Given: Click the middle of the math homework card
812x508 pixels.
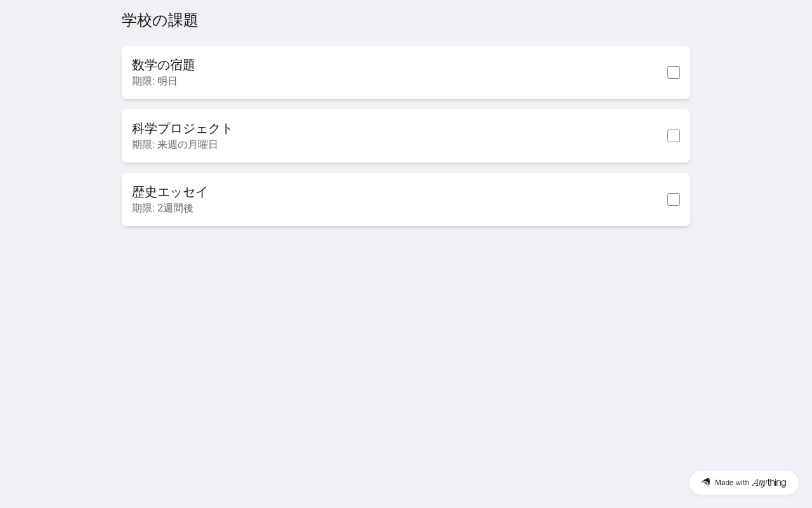Looking at the screenshot, I should point(406,72).
